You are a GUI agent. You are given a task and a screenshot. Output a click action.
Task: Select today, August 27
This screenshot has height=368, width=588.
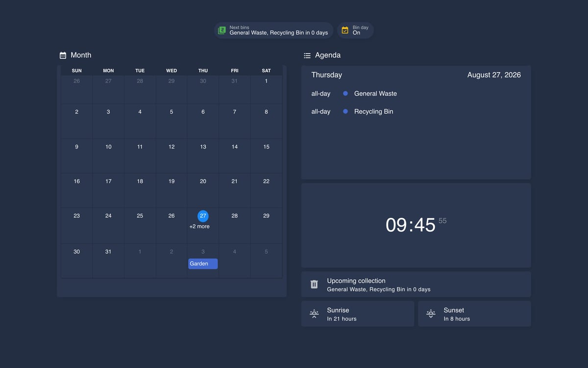pos(203,216)
